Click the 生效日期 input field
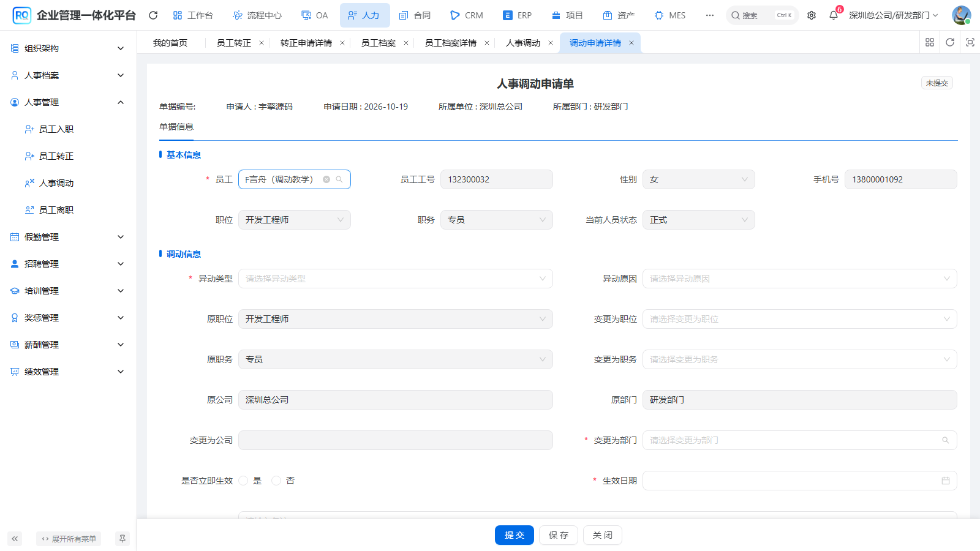 (800, 481)
